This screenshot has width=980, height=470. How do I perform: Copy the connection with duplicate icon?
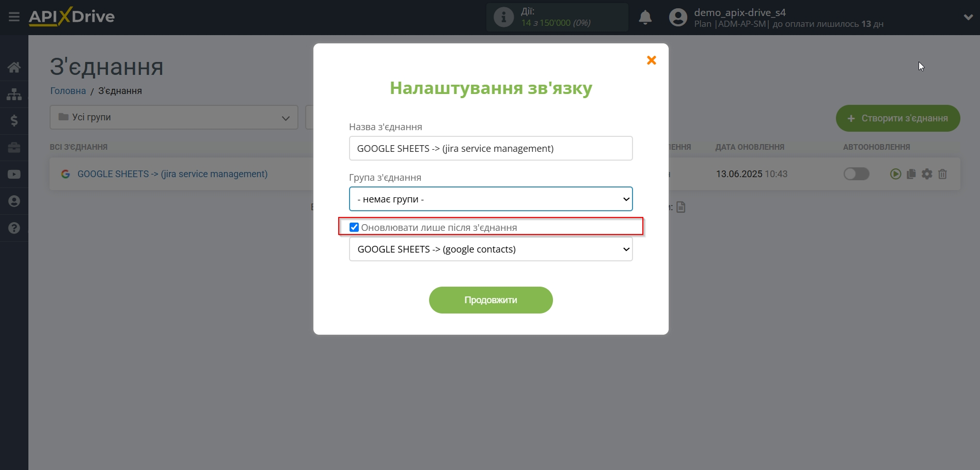tap(911, 174)
